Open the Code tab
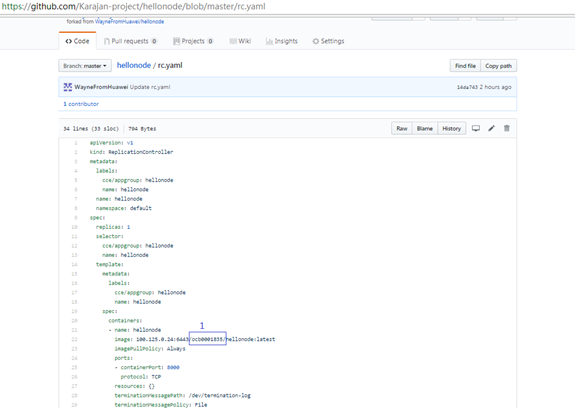The height and width of the screenshot is (416, 575). coord(77,41)
